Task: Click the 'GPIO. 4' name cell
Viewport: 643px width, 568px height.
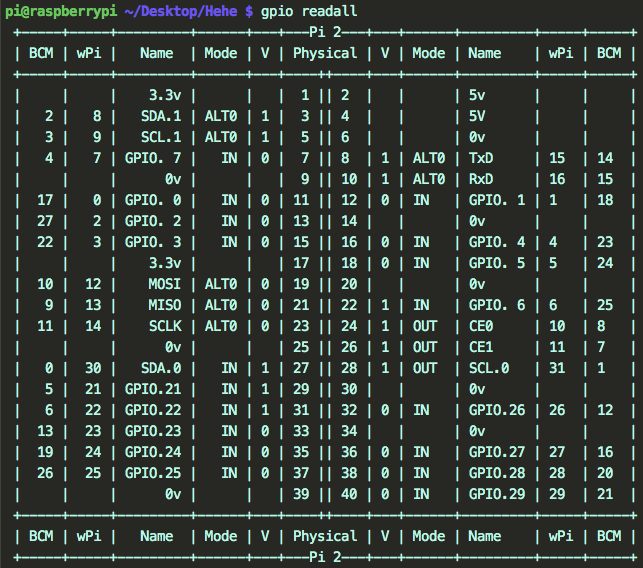Action: tap(497, 242)
